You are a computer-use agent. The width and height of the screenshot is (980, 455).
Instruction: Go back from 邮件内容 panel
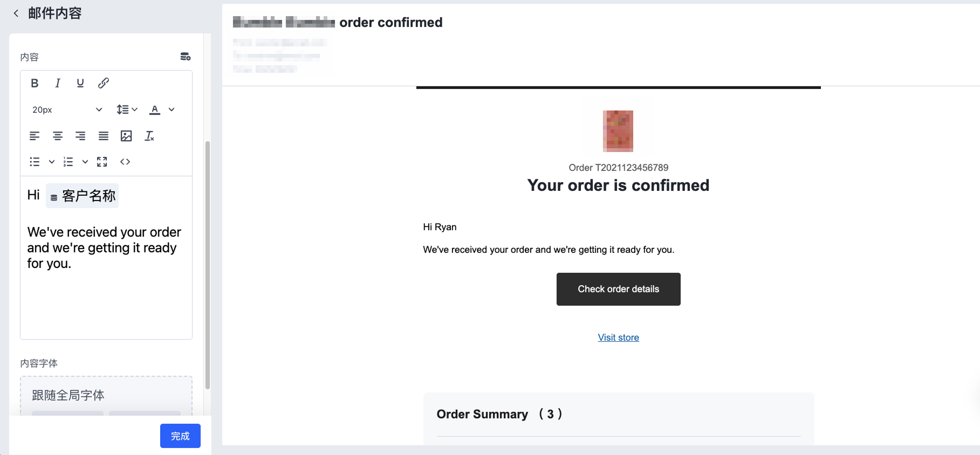(16, 13)
